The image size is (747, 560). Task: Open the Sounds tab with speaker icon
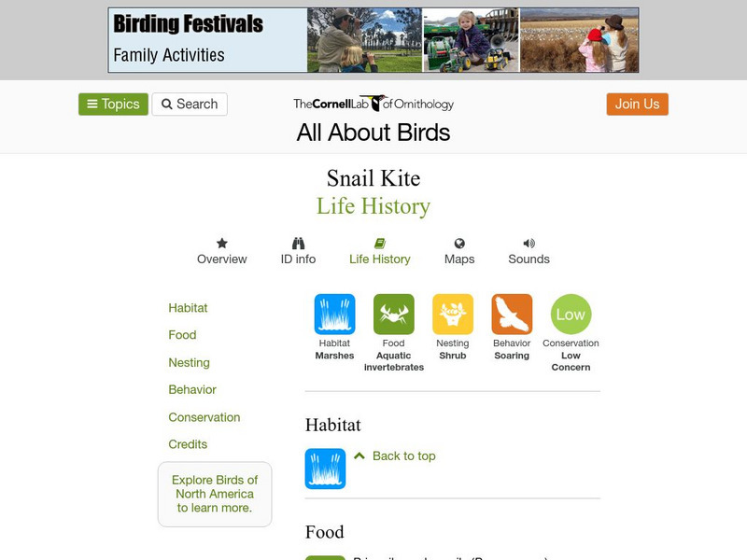[529, 251]
